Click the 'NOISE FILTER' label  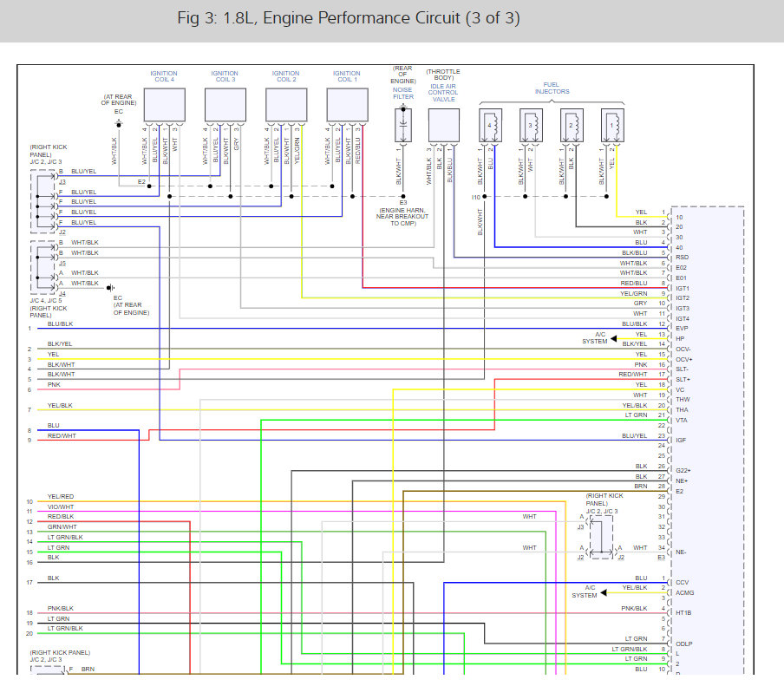point(403,94)
